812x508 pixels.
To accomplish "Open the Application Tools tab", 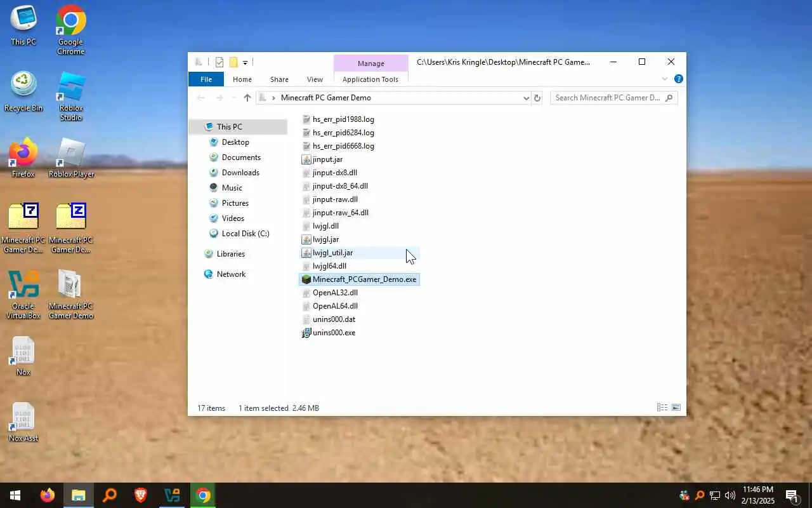I will coord(370,79).
